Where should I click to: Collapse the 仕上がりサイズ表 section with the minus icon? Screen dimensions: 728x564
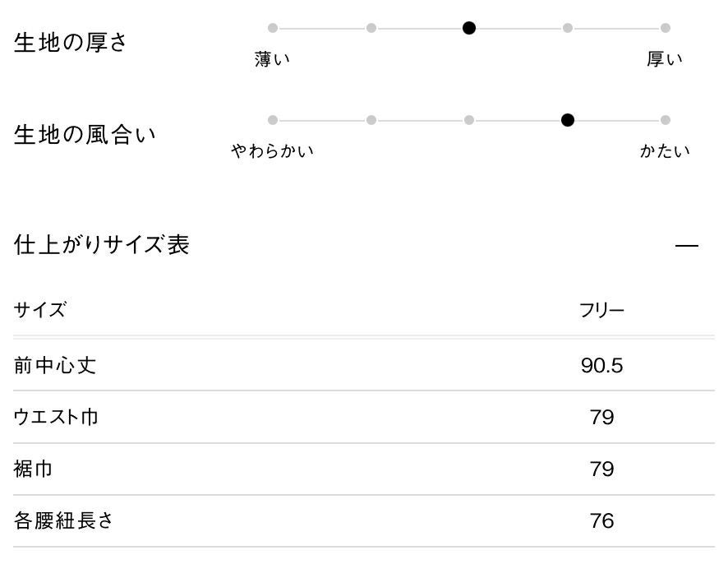tap(686, 246)
